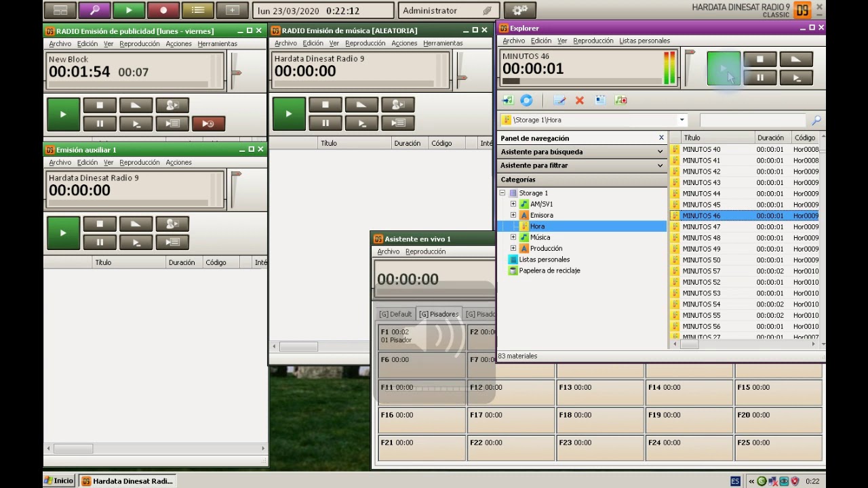Click the purple search magnifier button
Viewport: 868px width, 488px height.
(94, 10)
